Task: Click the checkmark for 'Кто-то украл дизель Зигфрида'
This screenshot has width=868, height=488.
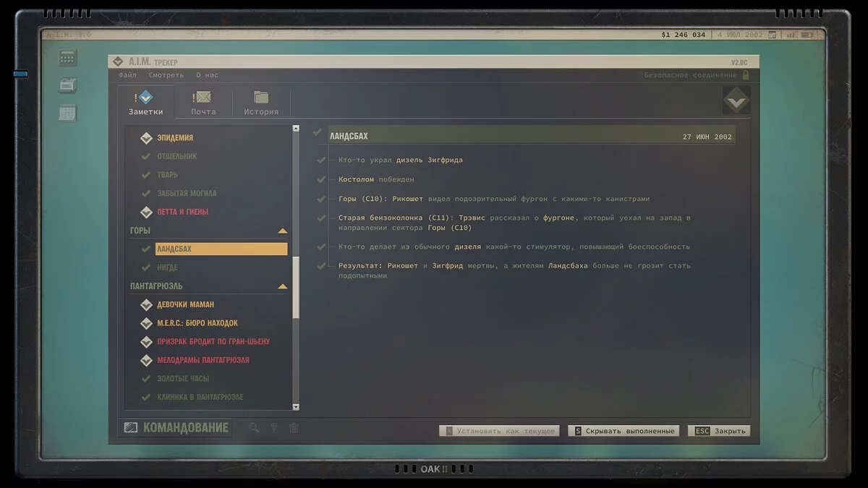Action: (x=321, y=160)
